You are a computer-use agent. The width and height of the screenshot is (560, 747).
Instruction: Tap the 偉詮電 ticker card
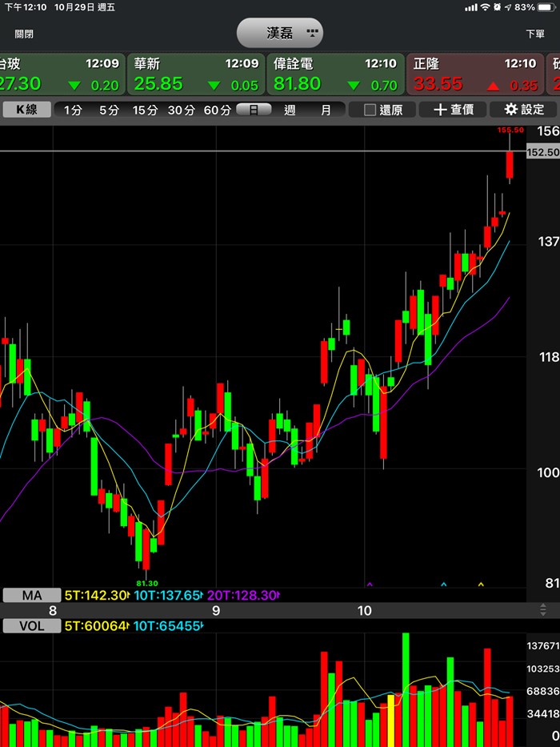pos(335,74)
